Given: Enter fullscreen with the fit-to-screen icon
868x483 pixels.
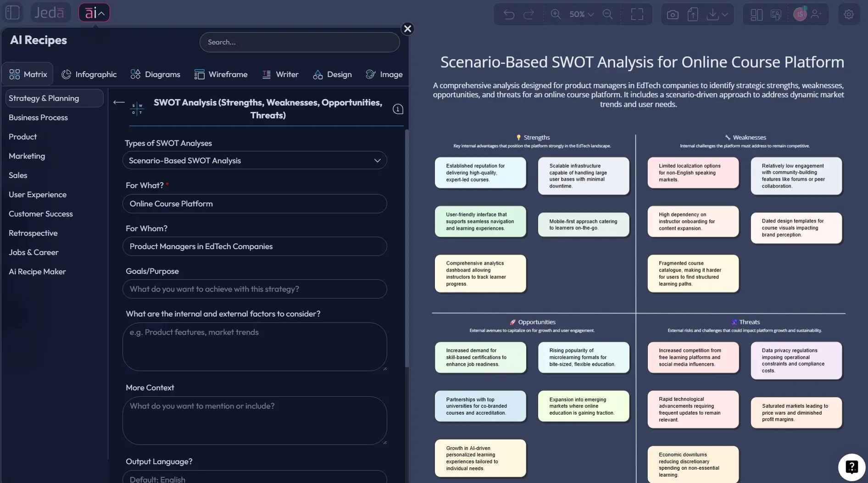Looking at the screenshot, I should [637, 14].
